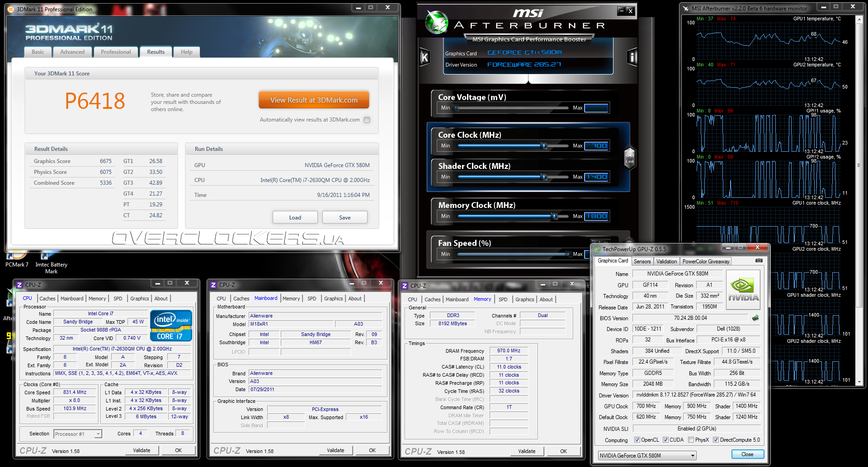Switch to the Sensors tab in GPU-Z
The image size is (868, 467).
(x=642, y=262)
